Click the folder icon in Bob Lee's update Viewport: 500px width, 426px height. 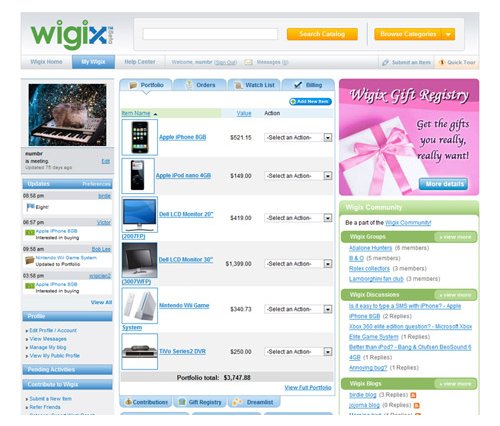click(x=30, y=260)
